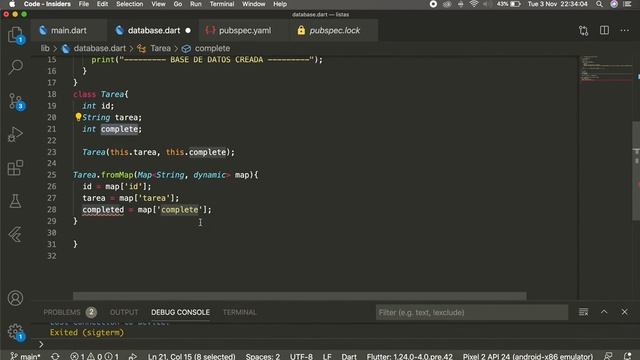
Task: Click complete symbol in the breadcrumb
Action: 212,48
